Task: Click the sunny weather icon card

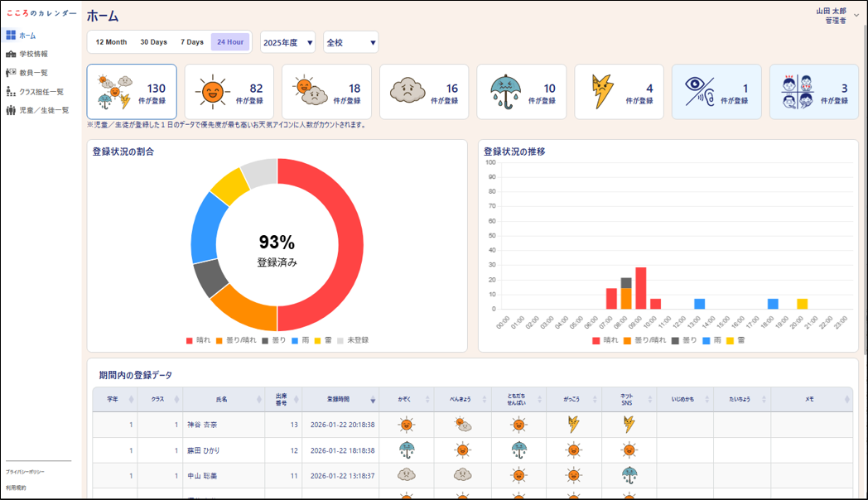Action: pos(229,92)
